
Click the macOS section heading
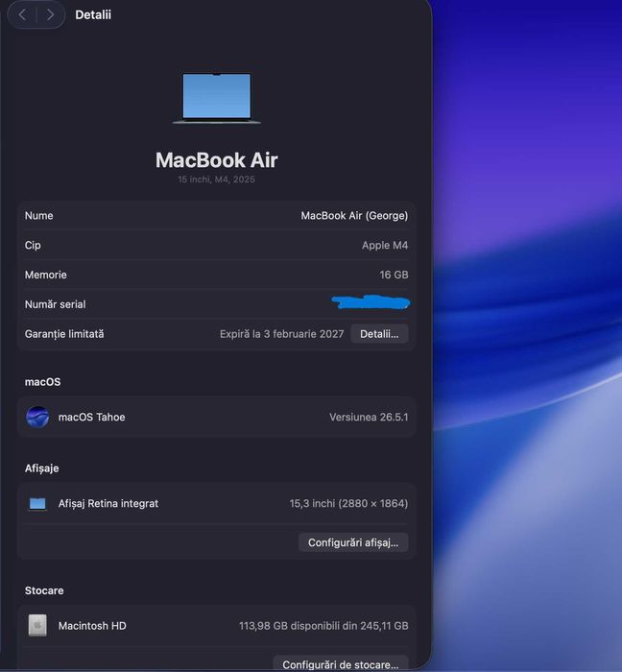pyautogui.click(x=43, y=382)
